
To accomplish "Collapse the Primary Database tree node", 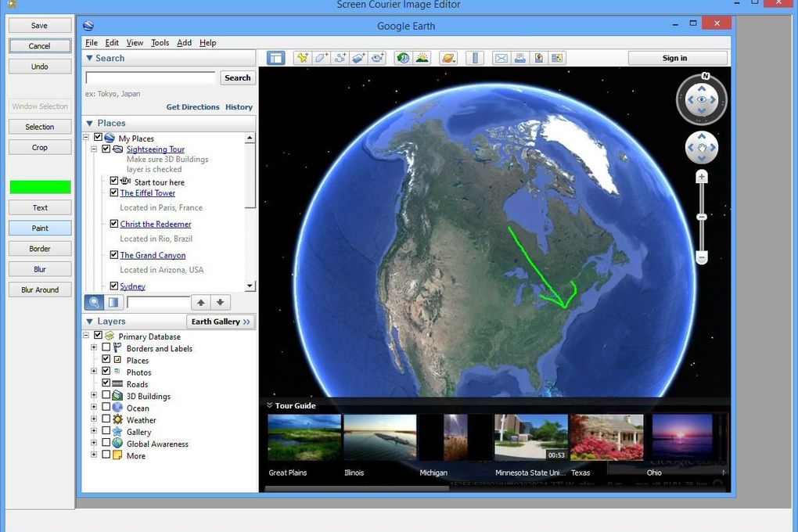I will [86, 335].
